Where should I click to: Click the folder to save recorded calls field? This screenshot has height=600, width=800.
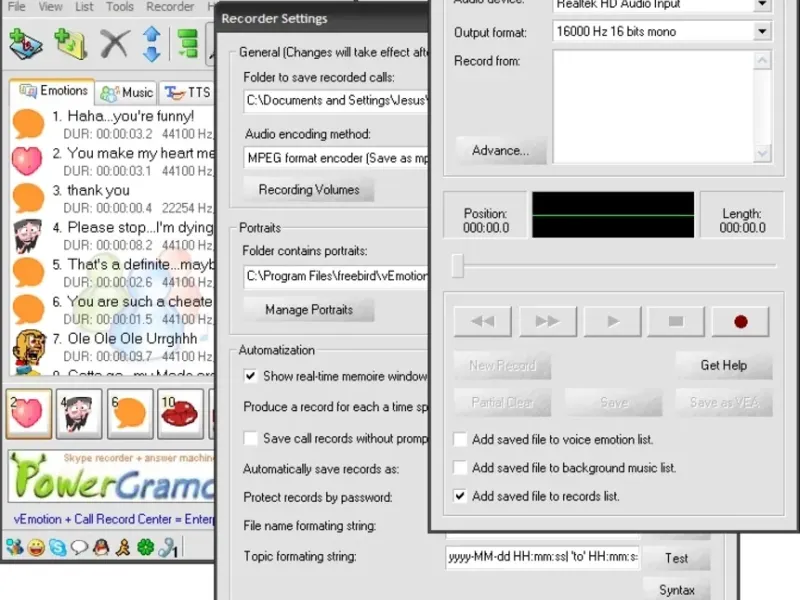336,101
